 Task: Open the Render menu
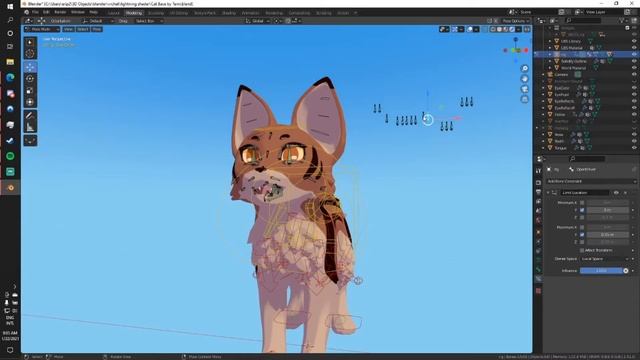(x=60, y=12)
